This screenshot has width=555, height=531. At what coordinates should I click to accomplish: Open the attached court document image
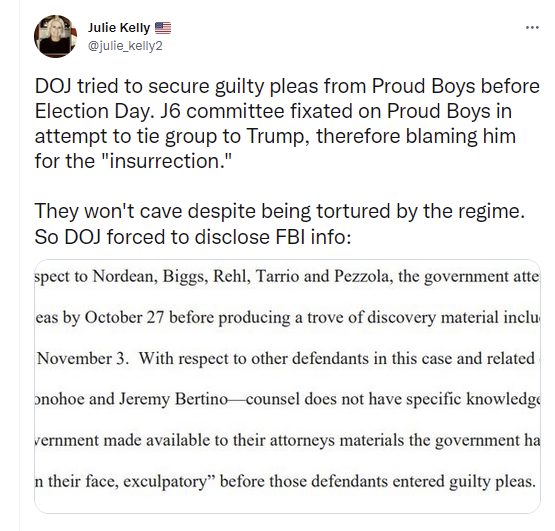287,386
